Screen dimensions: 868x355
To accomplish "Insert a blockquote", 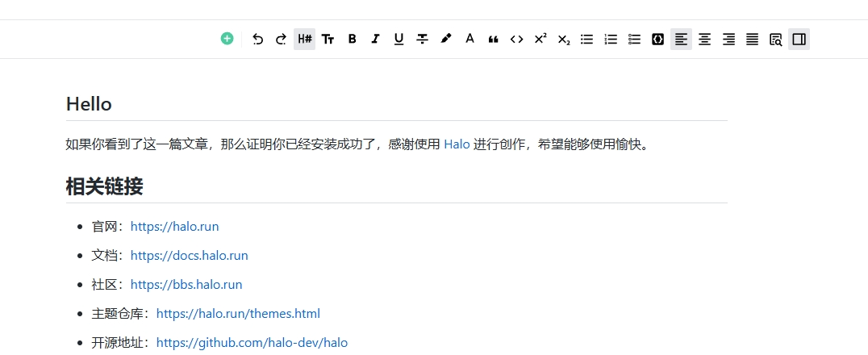I will pyautogui.click(x=493, y=39).
